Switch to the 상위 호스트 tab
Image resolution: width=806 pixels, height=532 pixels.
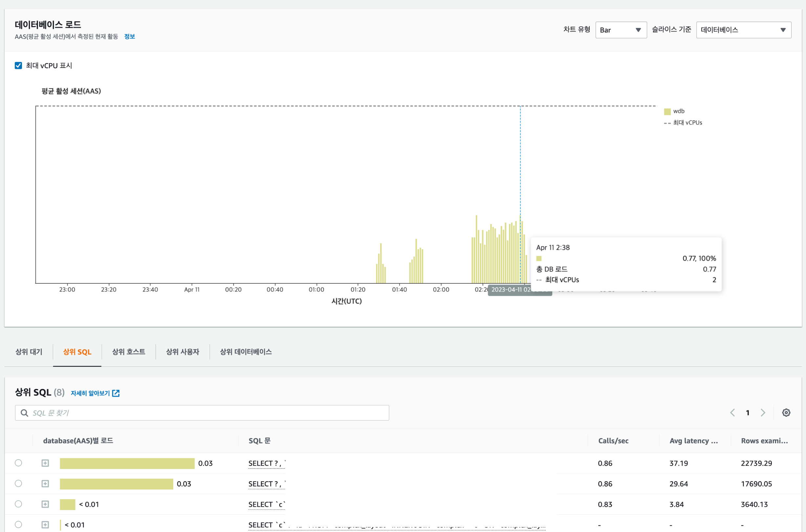(129, 352)
